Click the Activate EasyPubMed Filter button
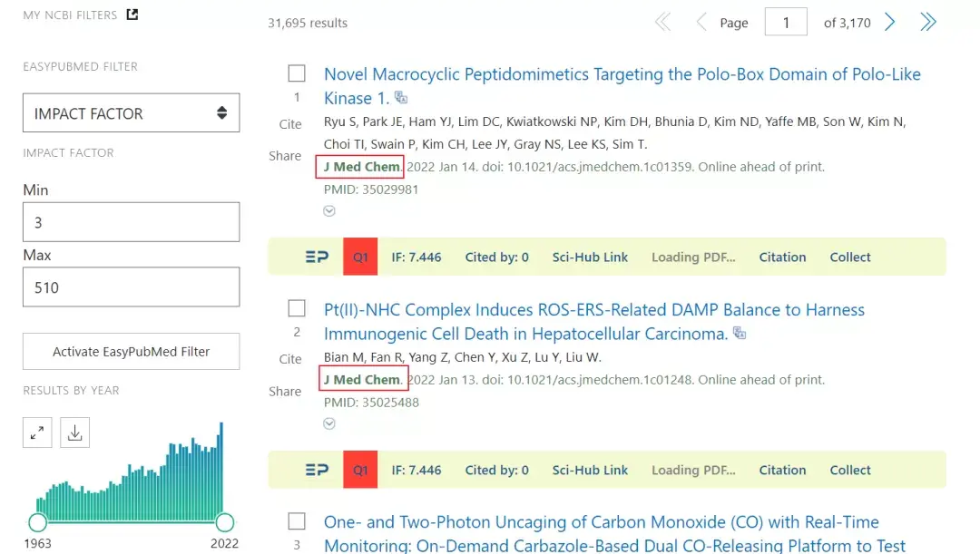The height and width of the screenshot is (554, 980). (131, 351)
